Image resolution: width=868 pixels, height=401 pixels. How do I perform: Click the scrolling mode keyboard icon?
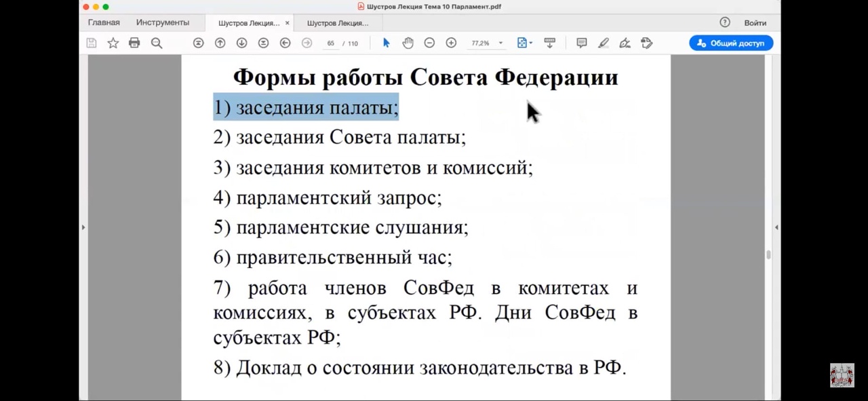550,43
